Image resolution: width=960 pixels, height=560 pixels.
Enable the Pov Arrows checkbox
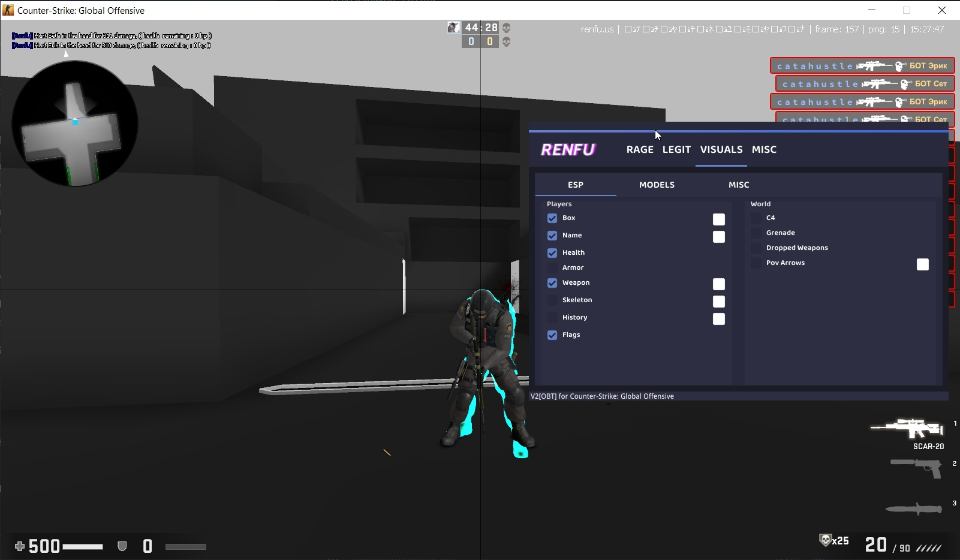pos(756,263)
